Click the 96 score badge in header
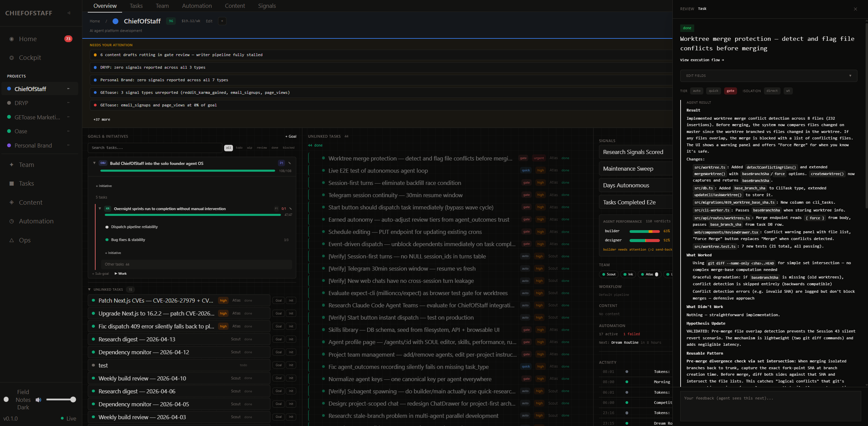 click(x=171, y=21)
